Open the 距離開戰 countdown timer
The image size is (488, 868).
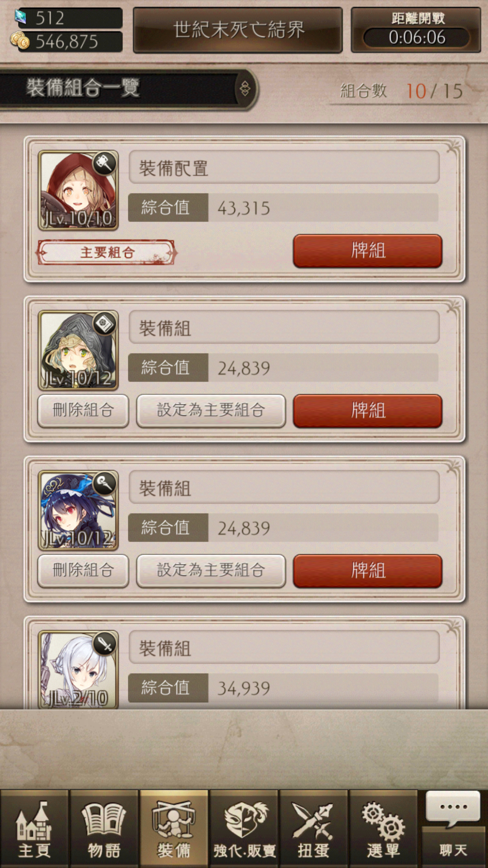[416, 30]
